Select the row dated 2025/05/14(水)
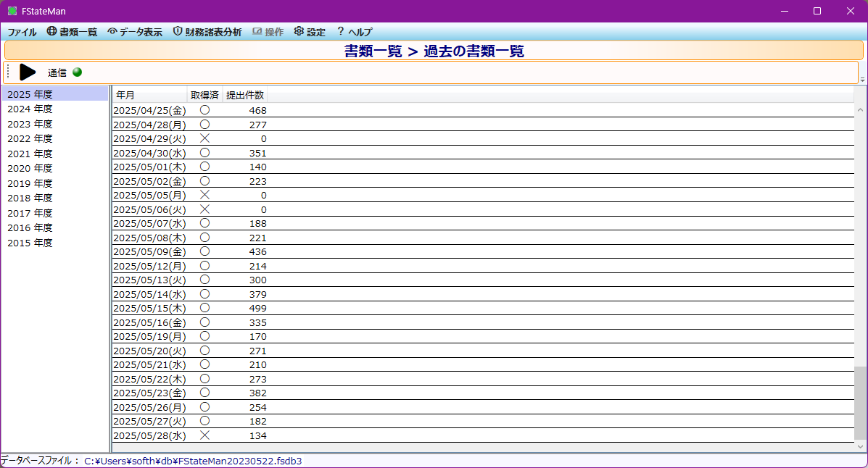The width and height of the screenshot is (868, 468). (x=483, y=293)
